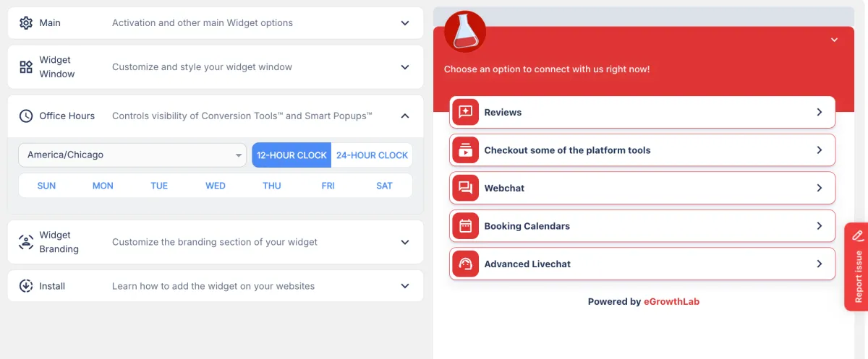Switch to 12-HOUR CLOCK format
The height and width of the screenshot is (359, 868).
click(292, 155)
